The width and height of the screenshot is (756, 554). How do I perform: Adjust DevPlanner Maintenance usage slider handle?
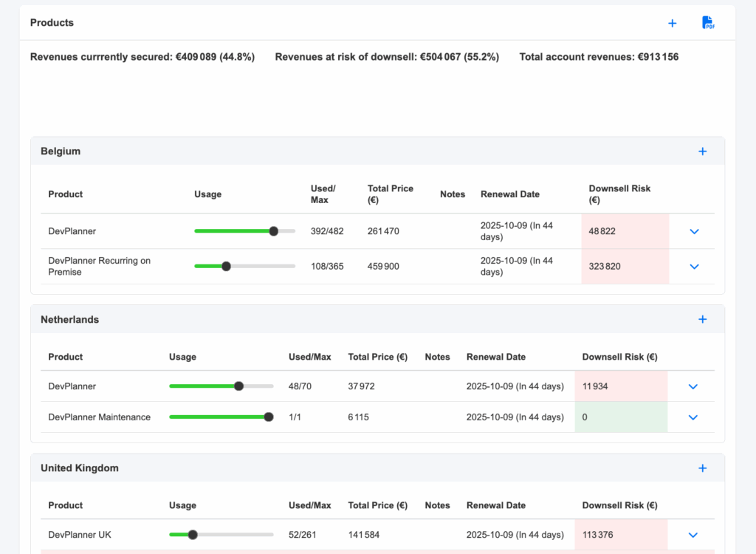269,417
